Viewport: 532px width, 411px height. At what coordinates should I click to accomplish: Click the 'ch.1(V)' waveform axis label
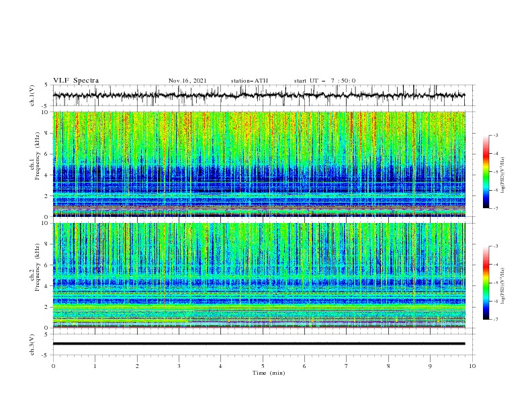(32, 95)
